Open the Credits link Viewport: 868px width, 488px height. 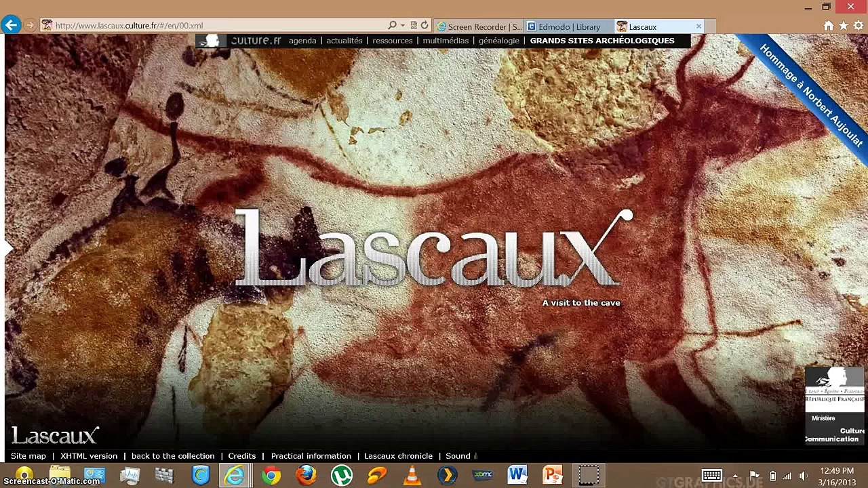pyautogui.click(x=242, y=456)
